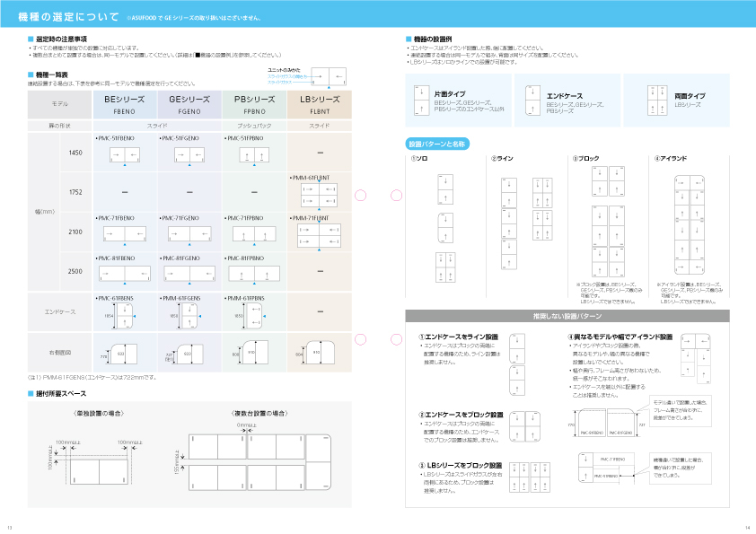Screen dimensions: 756x534
Task: Click the unit diagram under PMC-81FPBNO
Action: click(254, 273)
